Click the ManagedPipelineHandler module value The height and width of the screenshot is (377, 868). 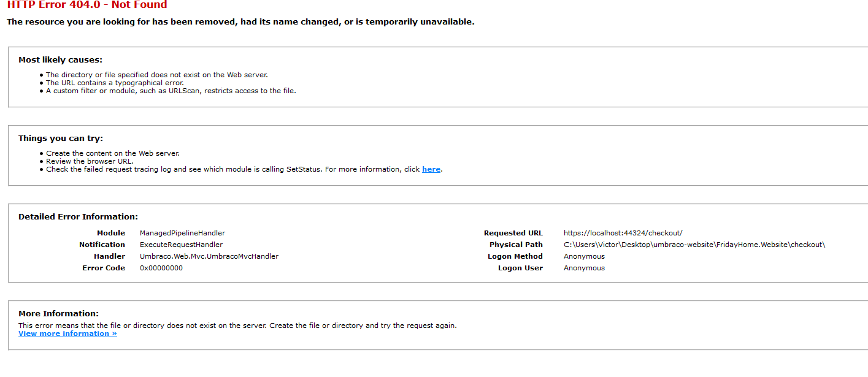coord(182,233)
